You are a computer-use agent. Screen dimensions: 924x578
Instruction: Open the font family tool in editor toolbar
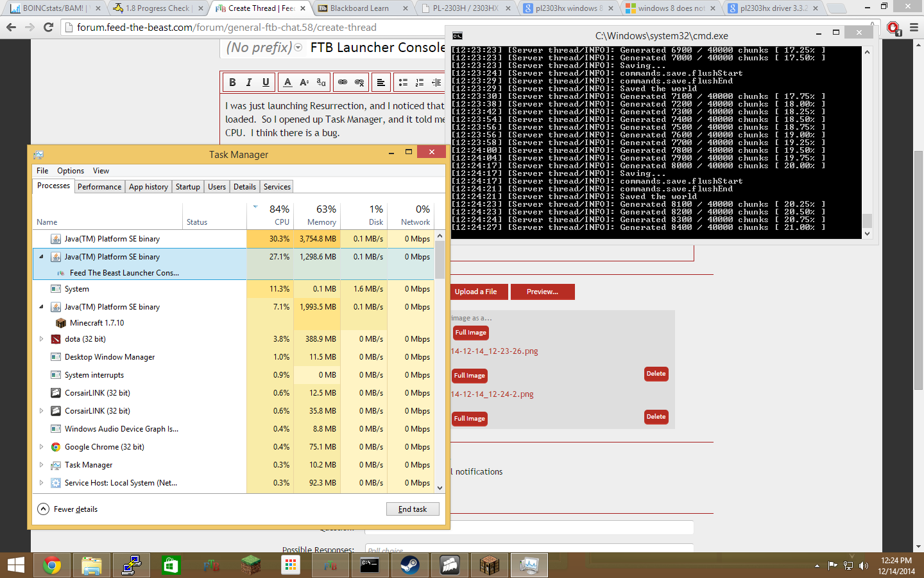321,82
